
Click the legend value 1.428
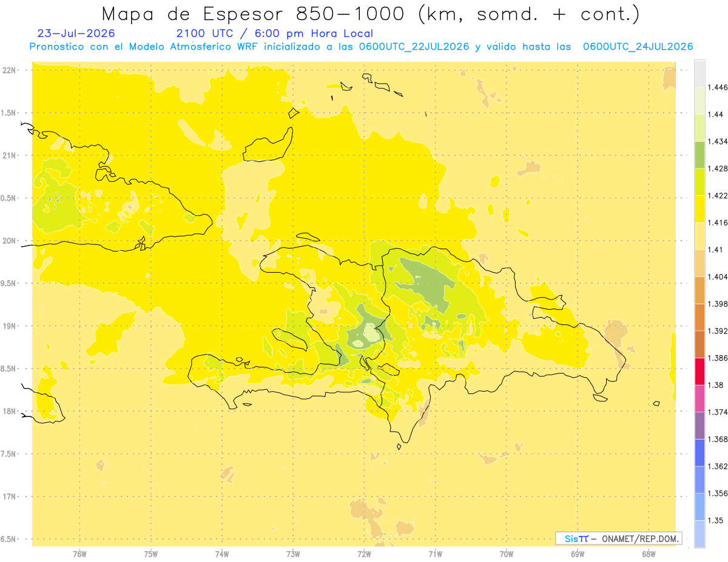718,169
